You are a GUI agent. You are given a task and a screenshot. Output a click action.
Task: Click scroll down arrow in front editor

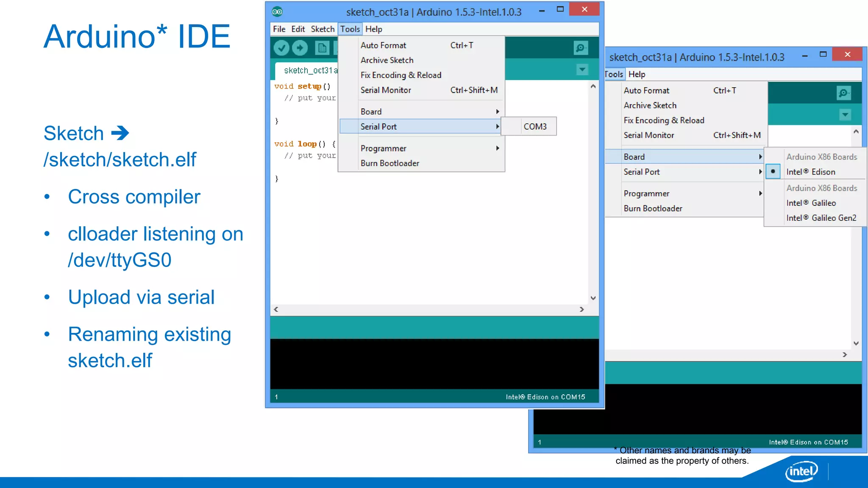[x=593, y=298]
